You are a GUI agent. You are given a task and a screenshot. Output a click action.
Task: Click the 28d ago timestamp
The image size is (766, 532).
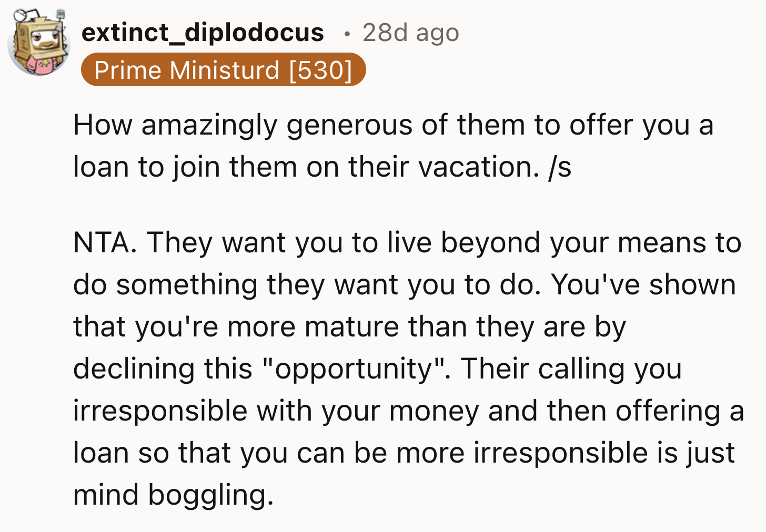[x=410, y=33]
